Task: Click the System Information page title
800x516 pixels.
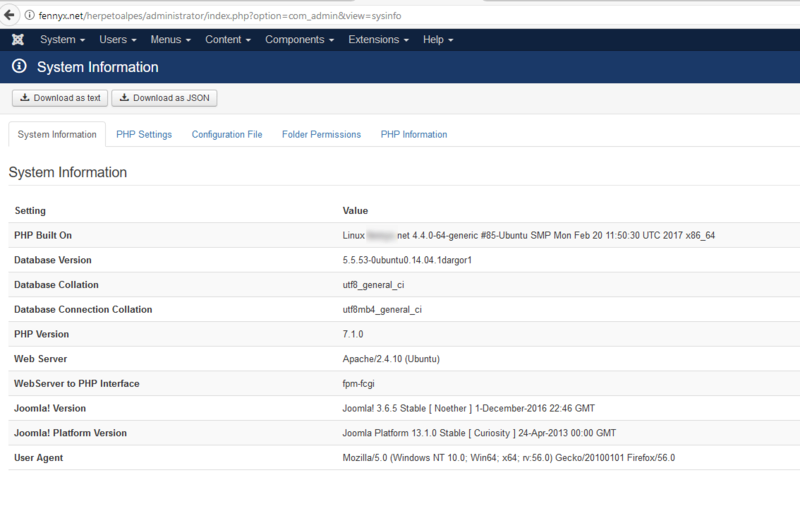Action: click(97, 67)
